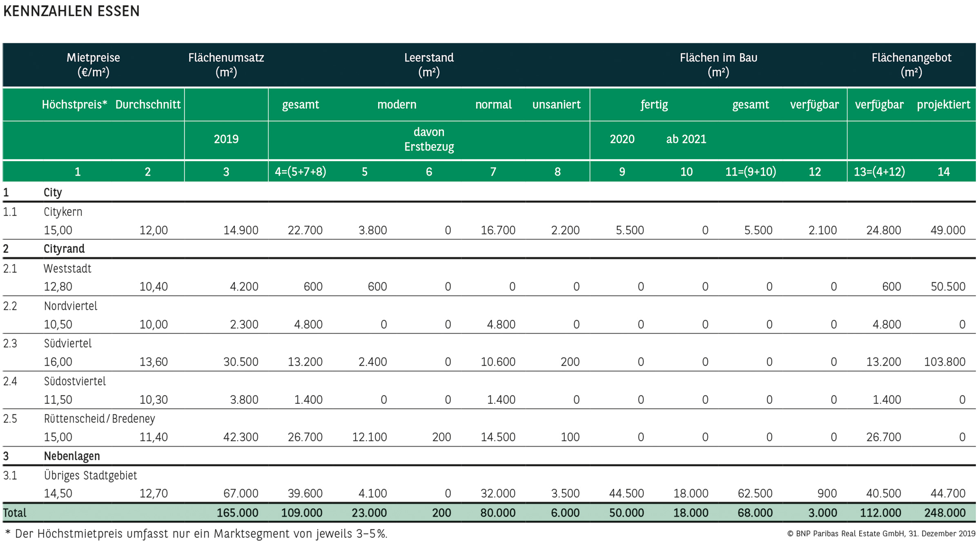Screen dimensions: 980x541
Task: Click the projektiert subheader
Action: (943, 105)
